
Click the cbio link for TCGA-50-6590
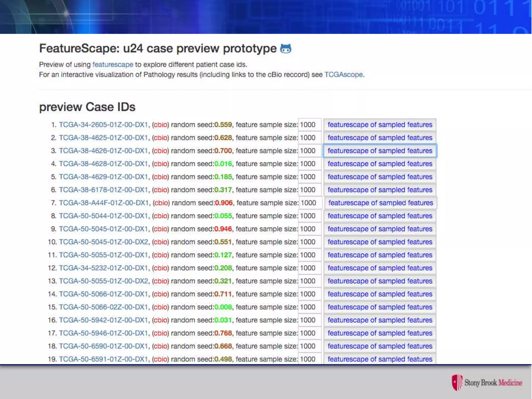click(x=160, y=346)
